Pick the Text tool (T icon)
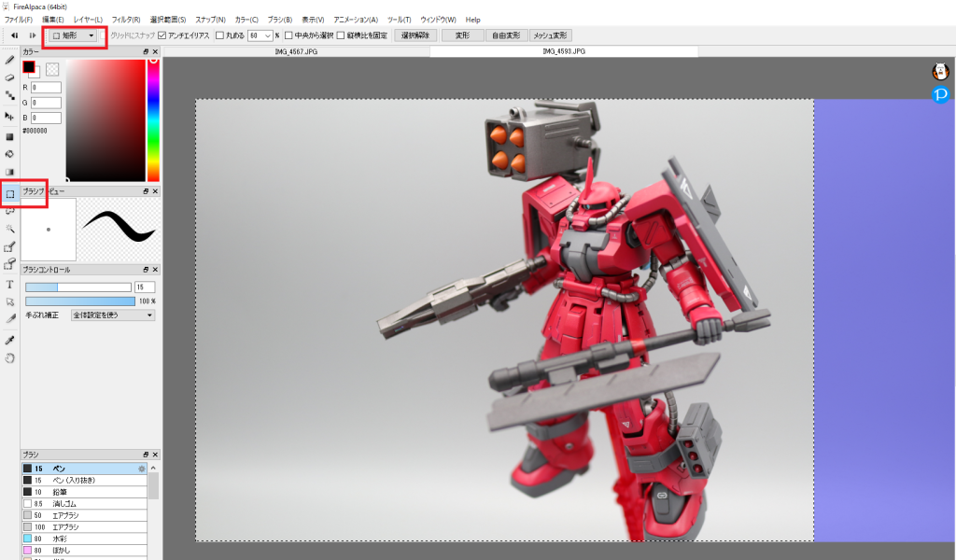This screenshot has width=956, height=560. (9, 284)
